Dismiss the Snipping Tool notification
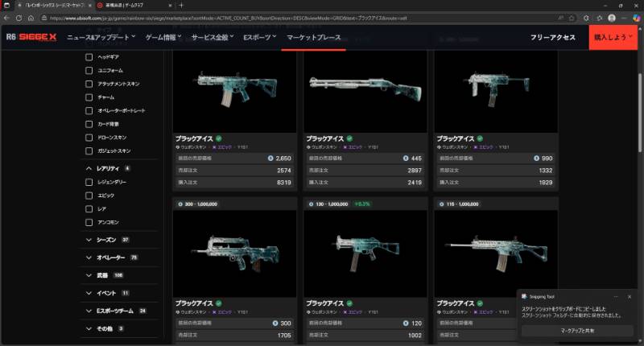Screen dimensions: 644x346 (x=630, y=296)
